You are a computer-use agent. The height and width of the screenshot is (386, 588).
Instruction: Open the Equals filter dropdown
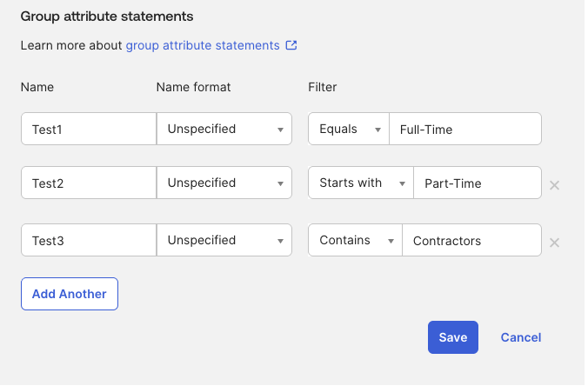tap(349, 129)
